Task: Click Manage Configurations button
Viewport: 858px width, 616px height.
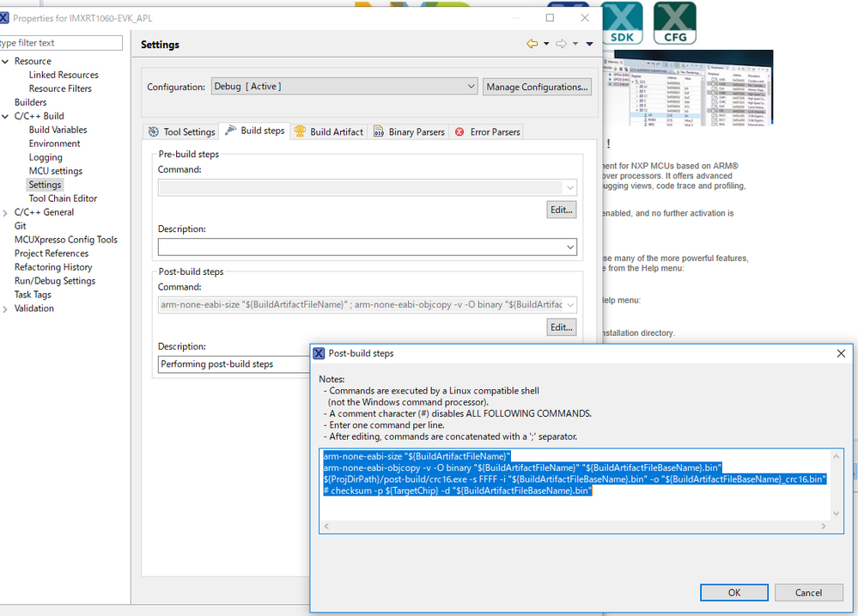Action: point(537,87)
